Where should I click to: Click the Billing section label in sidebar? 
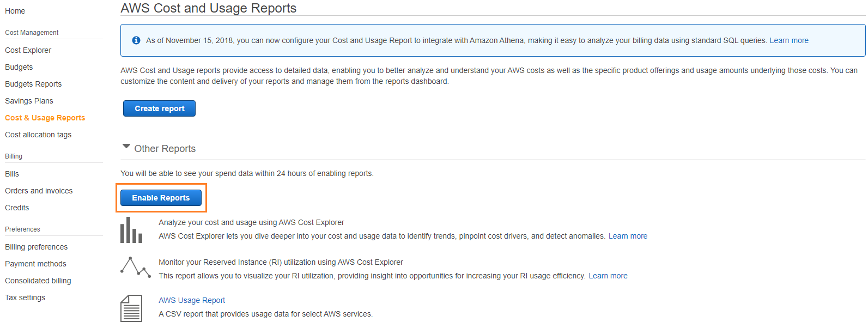click(x=14, y=156)
